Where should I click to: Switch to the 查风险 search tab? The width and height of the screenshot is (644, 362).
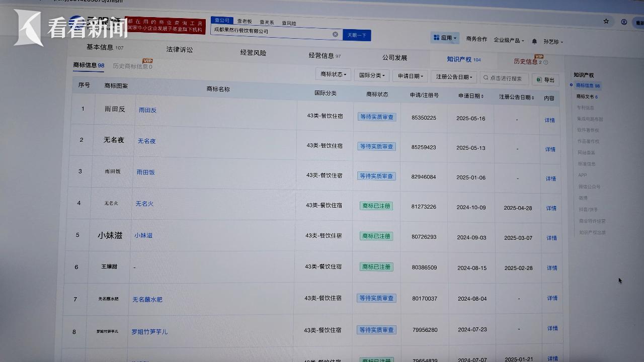(x=289, y=23)
